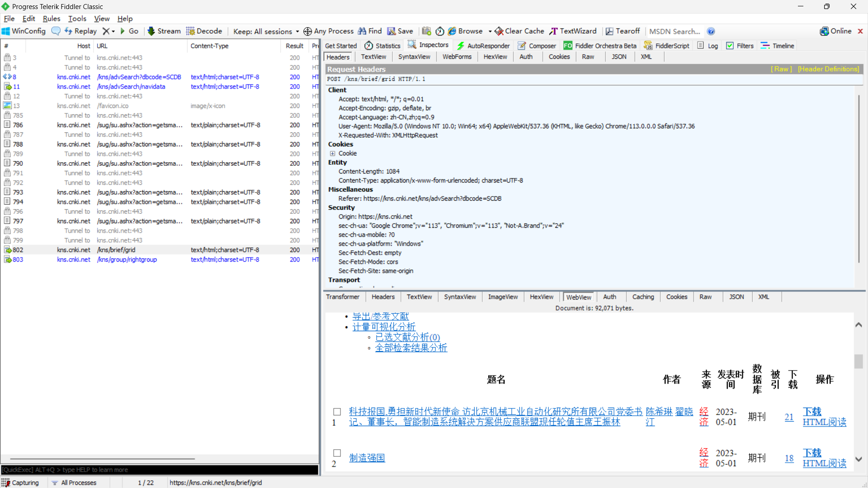
Task: Open the Remove X dropdown arrow
Action: pos(113,31)
